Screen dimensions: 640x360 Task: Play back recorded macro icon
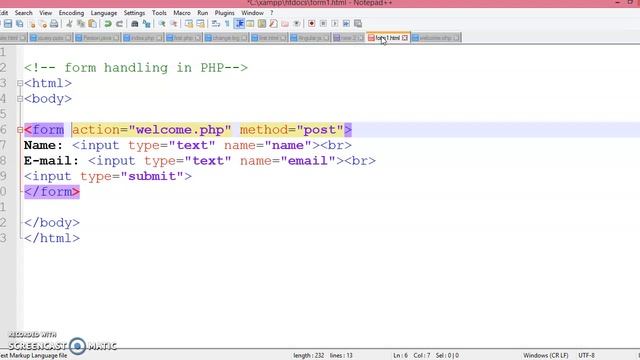point(335,24)
